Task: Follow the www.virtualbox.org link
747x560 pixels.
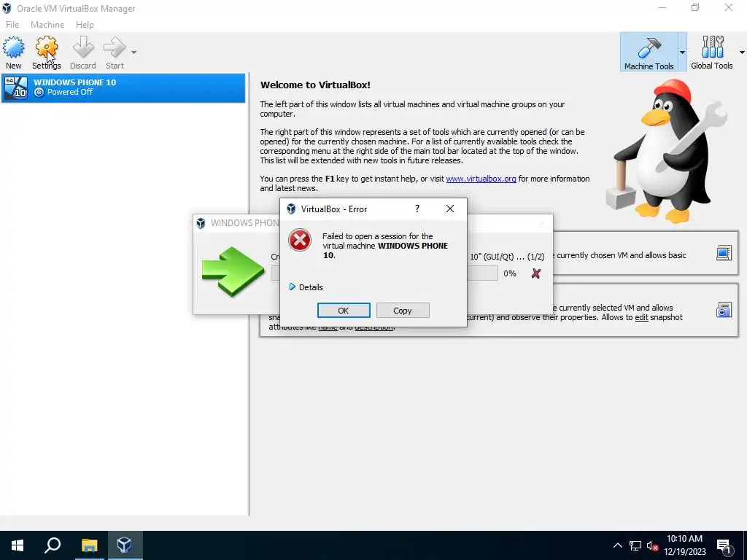Action: point(481,179)
